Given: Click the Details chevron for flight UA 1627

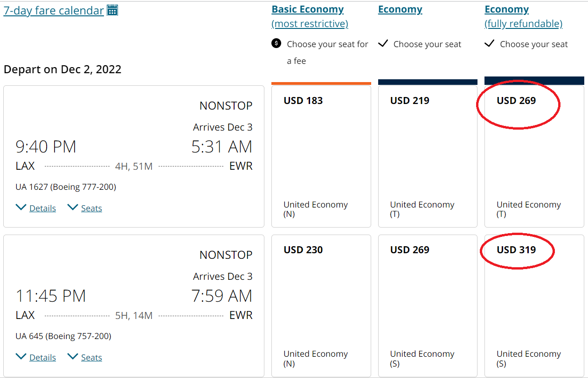Looking at the screenshot, I should tap(21, 207).
